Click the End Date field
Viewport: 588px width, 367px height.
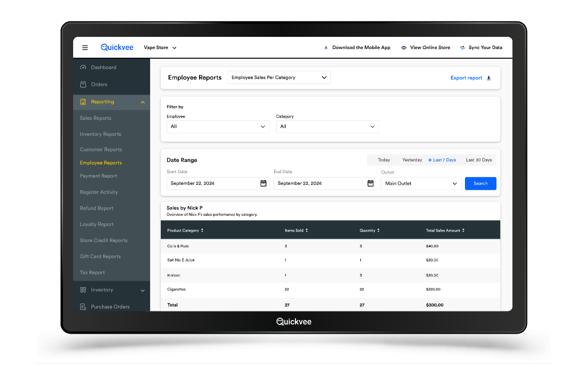[325, 183]
